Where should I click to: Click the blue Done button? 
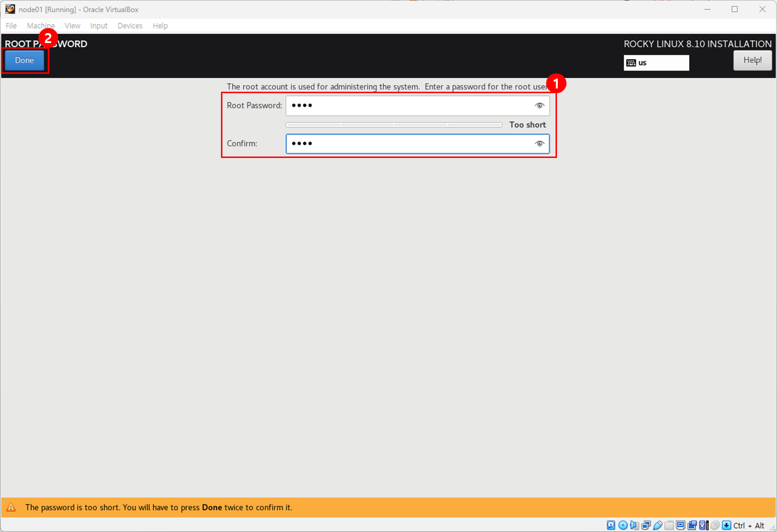tap(24, 61)
